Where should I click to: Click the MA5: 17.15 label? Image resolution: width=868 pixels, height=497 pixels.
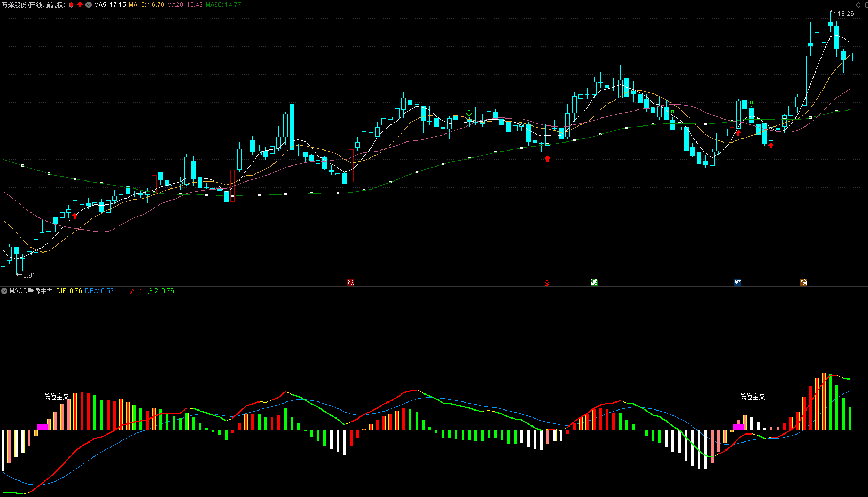[x=110, y=5]
